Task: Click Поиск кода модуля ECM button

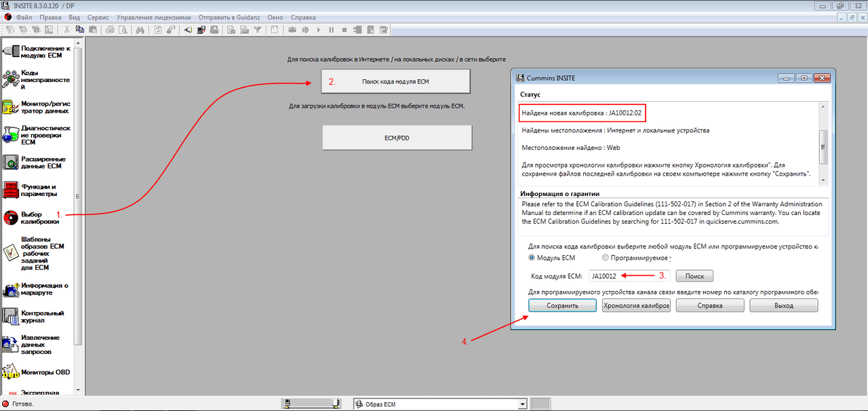Action: pos(395,81)
